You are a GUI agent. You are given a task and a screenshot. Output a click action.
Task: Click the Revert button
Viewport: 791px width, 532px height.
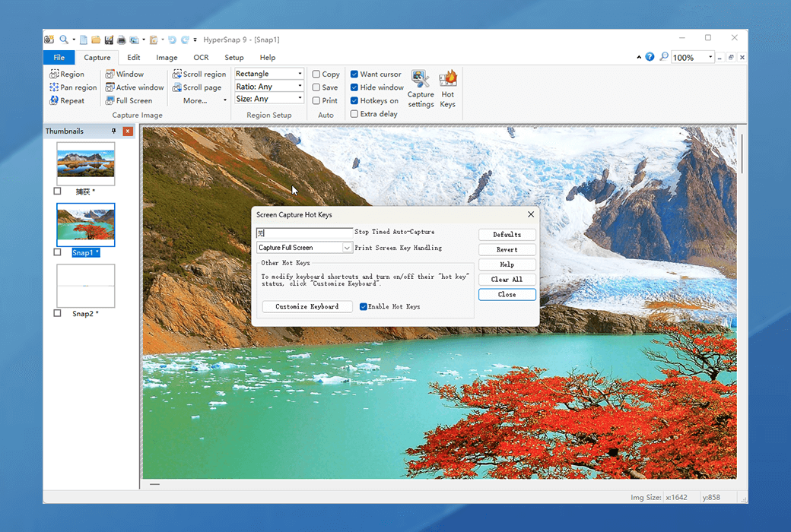(x=507, y=249)
